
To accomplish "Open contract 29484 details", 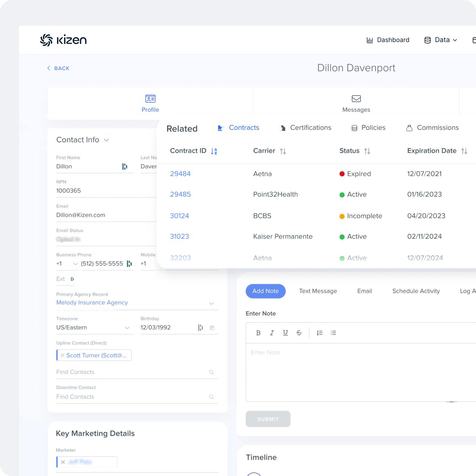I will pyautogui.click(x=180, y=174).
